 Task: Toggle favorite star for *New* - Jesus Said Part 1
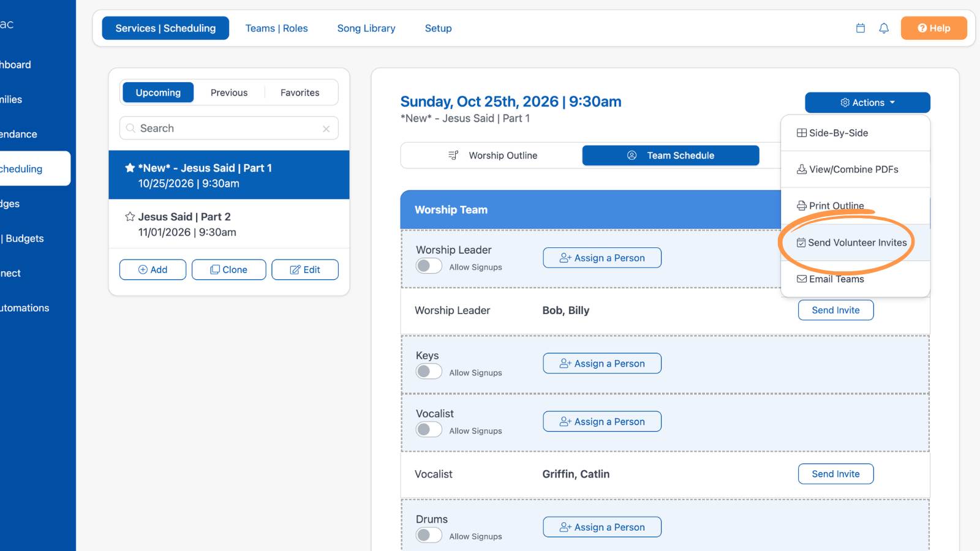130,168
